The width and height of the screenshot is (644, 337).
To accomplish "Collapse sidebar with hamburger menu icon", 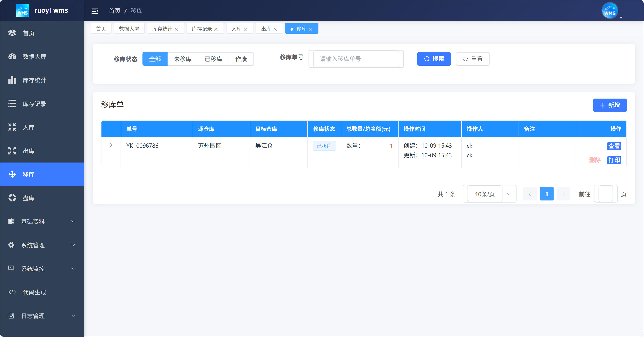I will pos(95,11).
